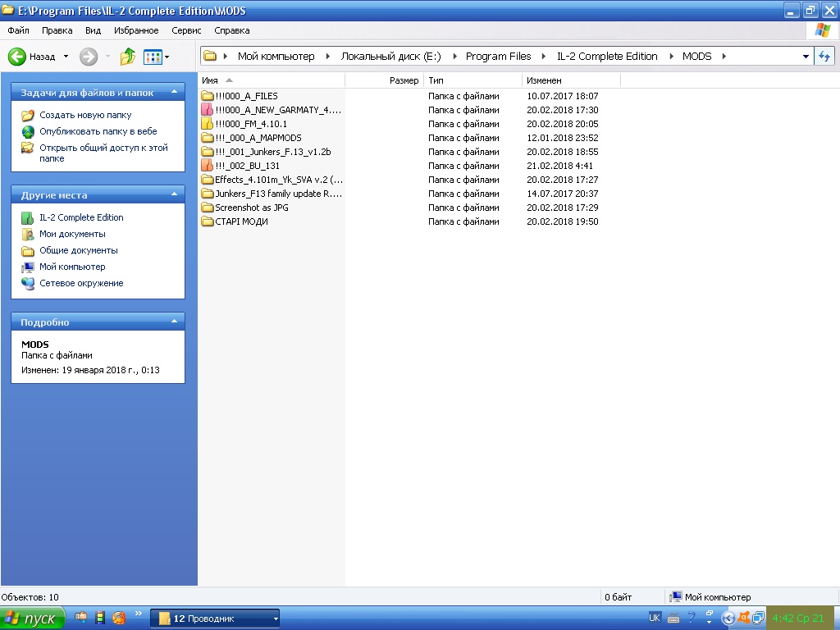Click the Forward navigation arrow icon
Viewport: 840px width, 630px height.
[x=89, y=57]
